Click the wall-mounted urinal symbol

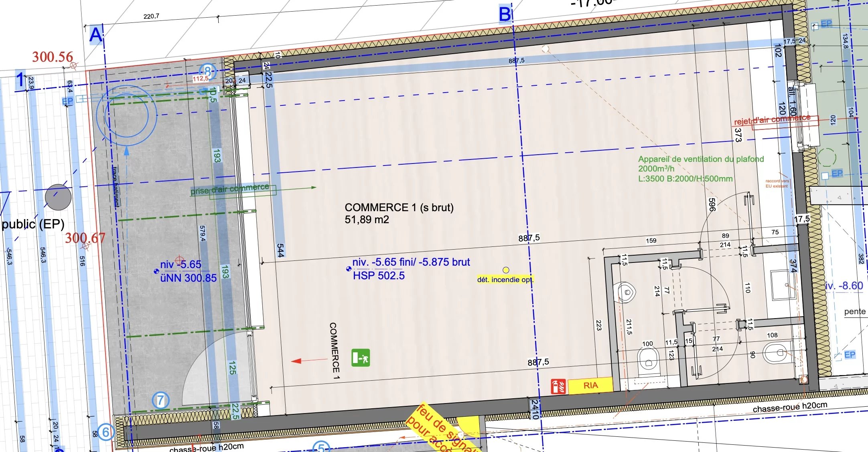point(626,293)
